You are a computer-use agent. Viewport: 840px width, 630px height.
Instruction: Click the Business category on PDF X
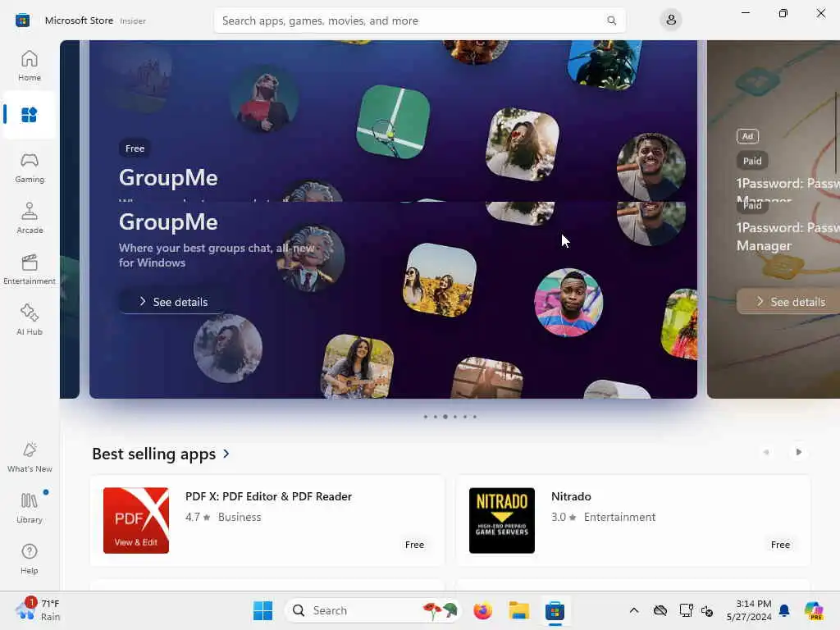pos(240,517)
